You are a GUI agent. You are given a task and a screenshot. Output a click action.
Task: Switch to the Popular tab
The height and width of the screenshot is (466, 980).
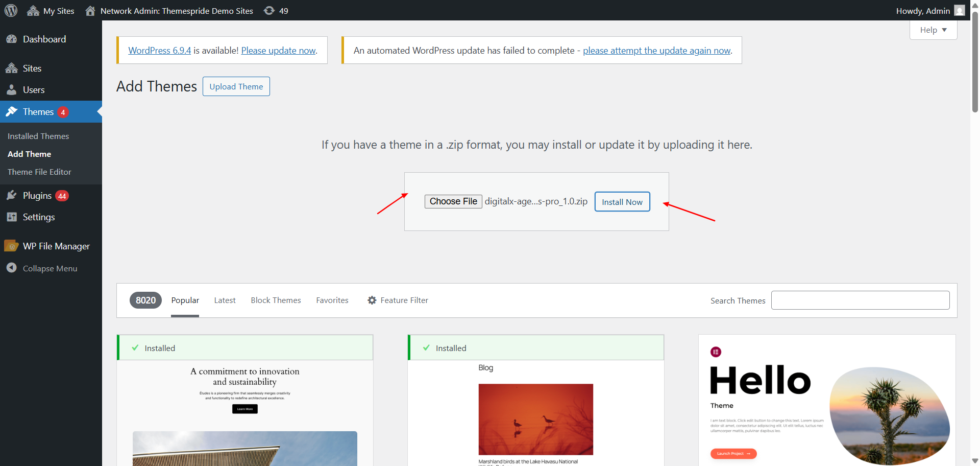(185, 300)
